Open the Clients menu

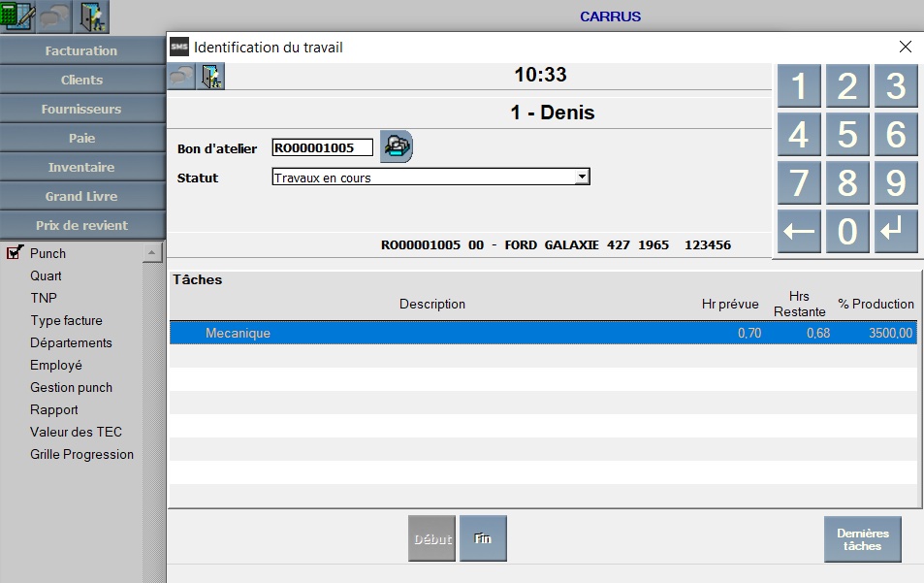tap(81, 80)
